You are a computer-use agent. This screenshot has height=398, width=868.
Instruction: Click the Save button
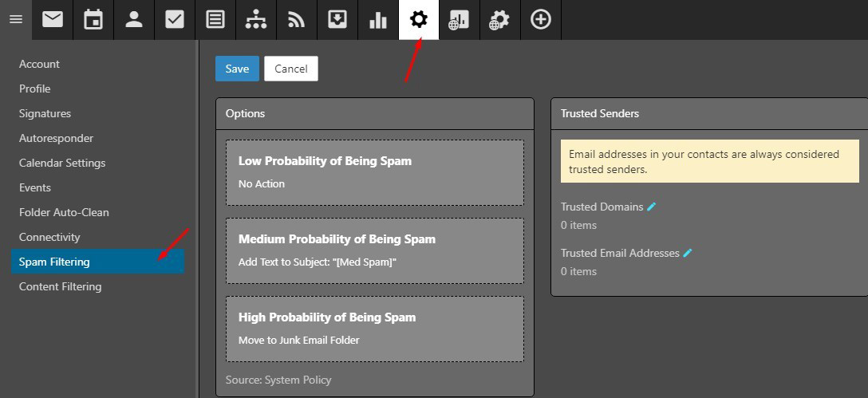pos(237,69)
